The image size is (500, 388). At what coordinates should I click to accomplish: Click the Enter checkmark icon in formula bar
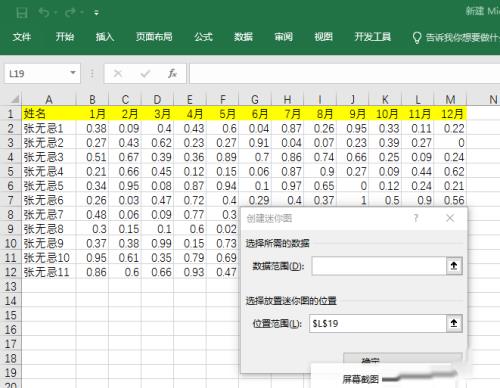(145, 73)
